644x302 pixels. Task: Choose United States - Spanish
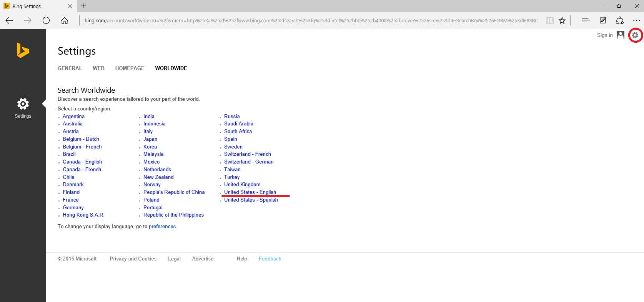(251, 200)
